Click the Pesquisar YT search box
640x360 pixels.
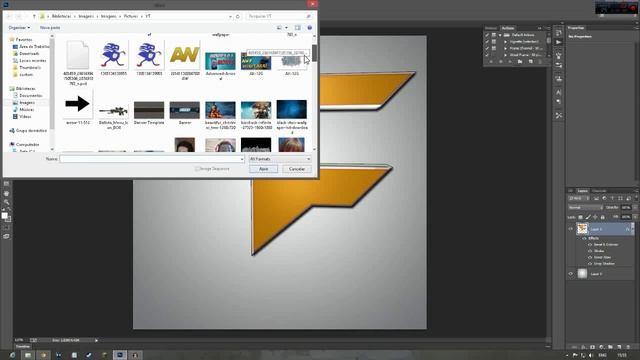[279, 16]
